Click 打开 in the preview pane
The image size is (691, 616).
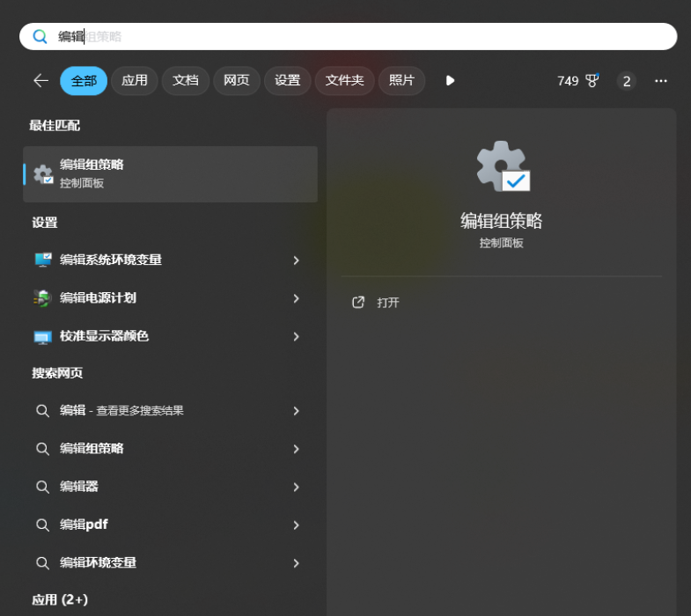click(x=388, y=303)
